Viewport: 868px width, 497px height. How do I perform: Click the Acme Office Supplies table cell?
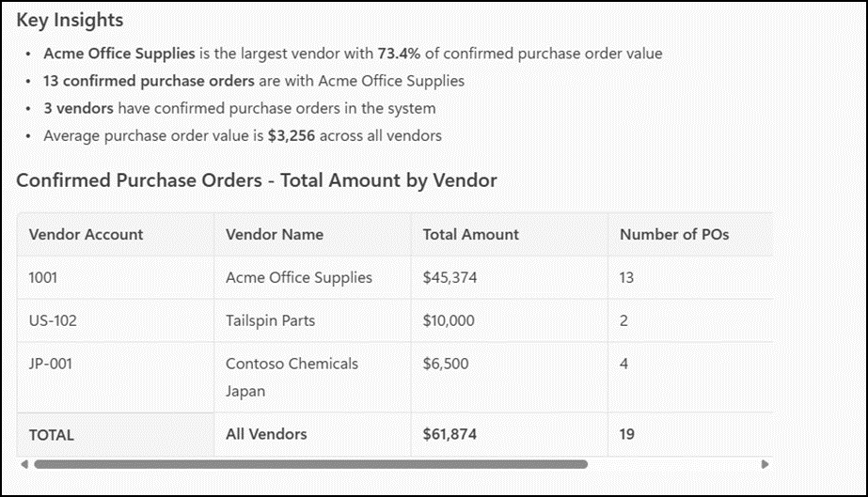pyautogui.click(x=313, y=277)
